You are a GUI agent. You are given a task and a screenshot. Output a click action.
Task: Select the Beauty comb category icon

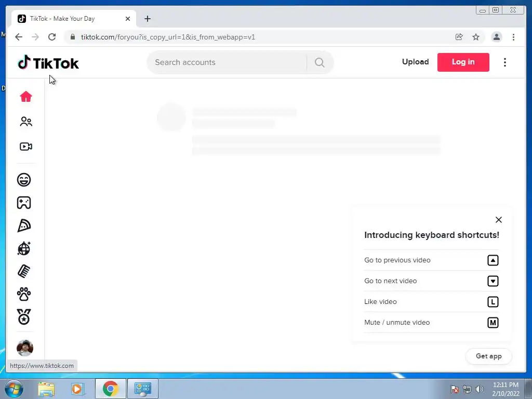coord(24,271)
